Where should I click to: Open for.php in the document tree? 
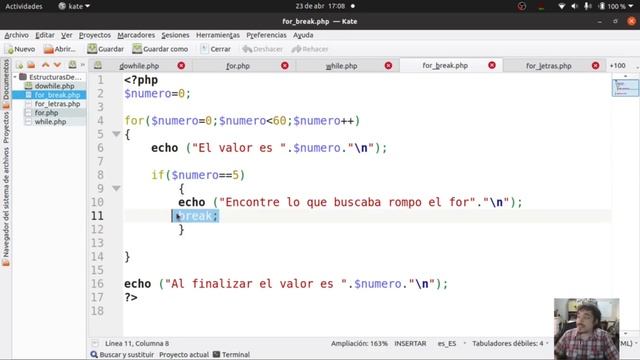click(x=46, y=113)
